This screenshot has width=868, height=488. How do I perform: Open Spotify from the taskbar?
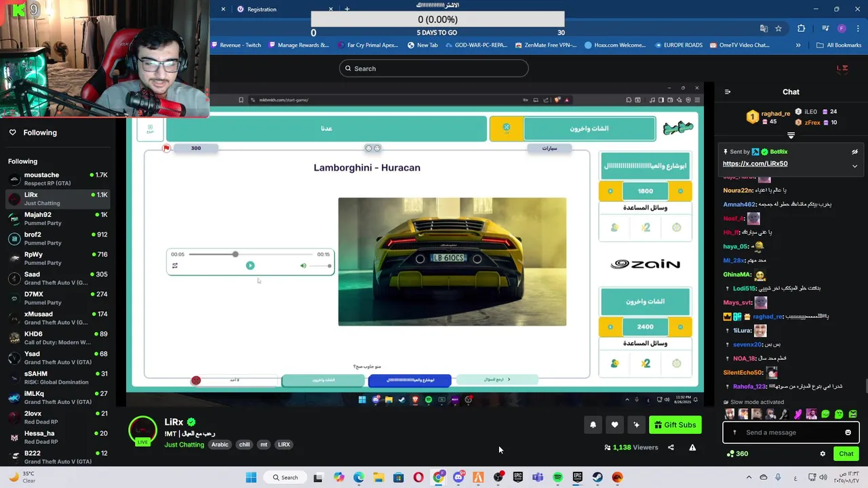coord(557,477)
